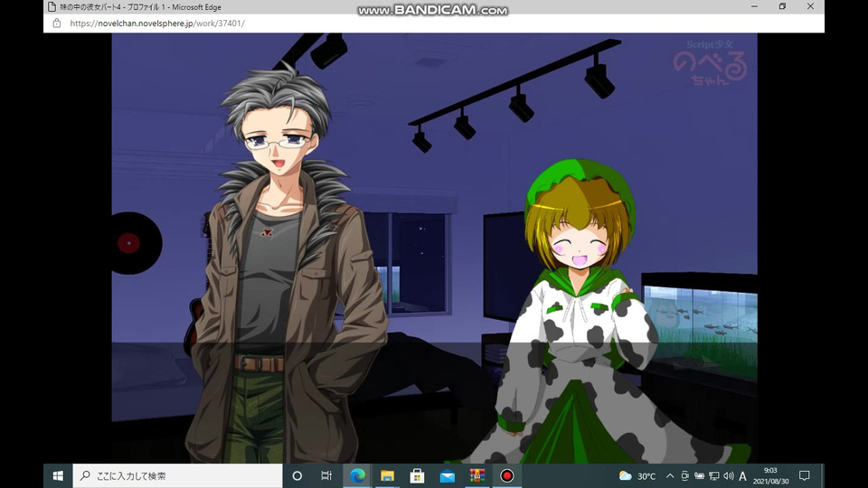Close the Microsoft Edge window

810,6
